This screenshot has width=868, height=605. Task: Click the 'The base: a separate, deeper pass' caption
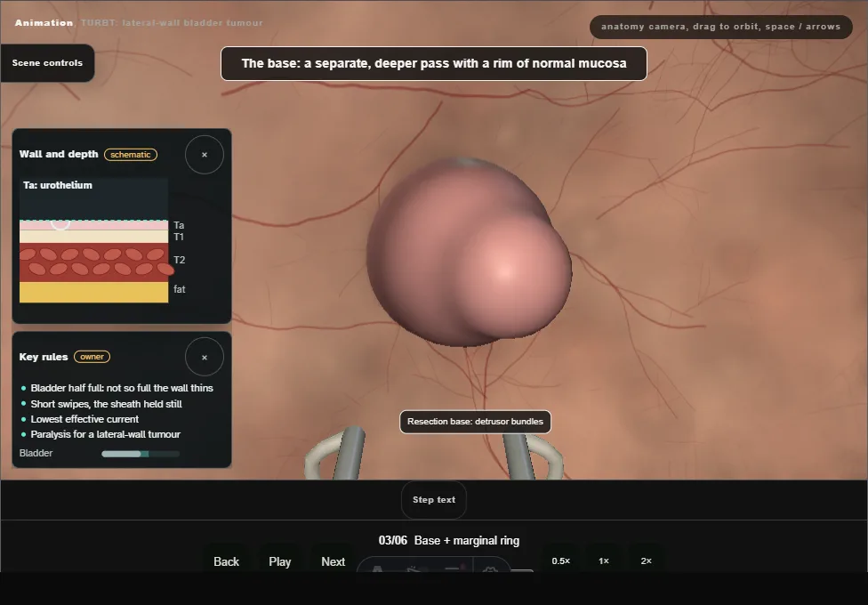pyautogui.click(x=434, y=64)
